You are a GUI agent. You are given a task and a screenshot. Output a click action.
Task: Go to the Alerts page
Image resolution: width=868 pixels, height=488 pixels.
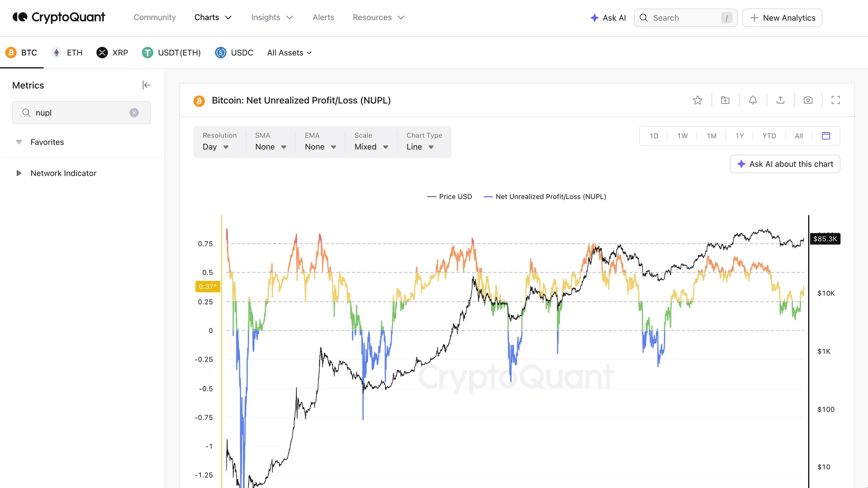[323, 17]
